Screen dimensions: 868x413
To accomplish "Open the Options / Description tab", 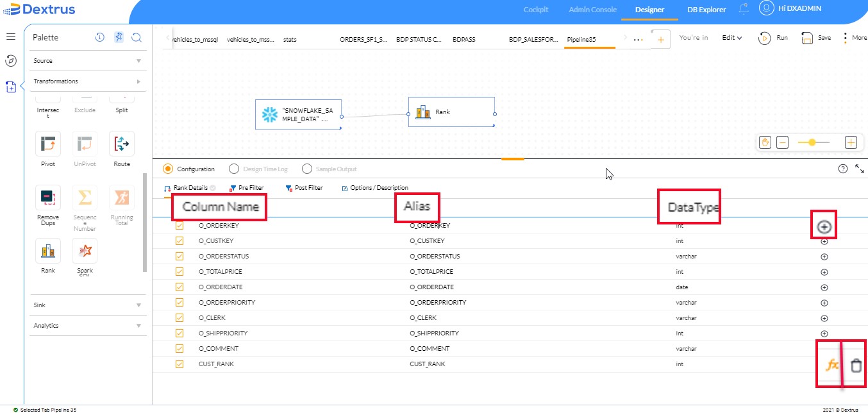I will [x=375, y=188].
